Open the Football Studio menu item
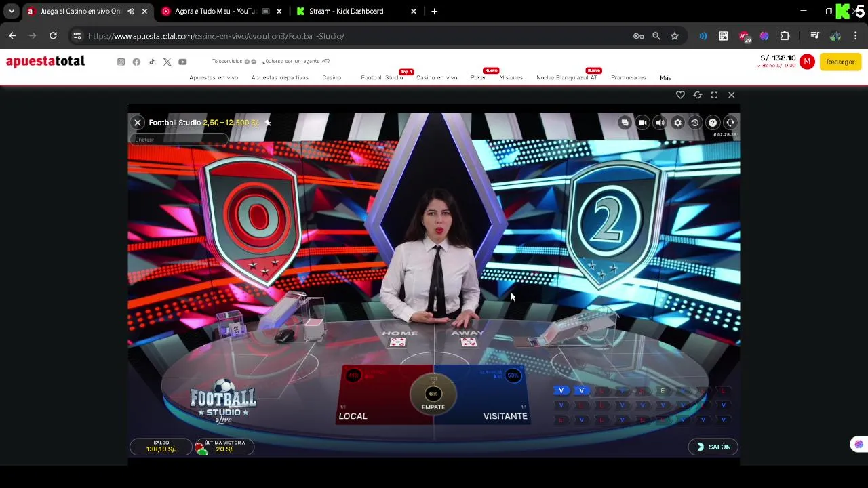868x488 pixels. [x=382, y=77]
